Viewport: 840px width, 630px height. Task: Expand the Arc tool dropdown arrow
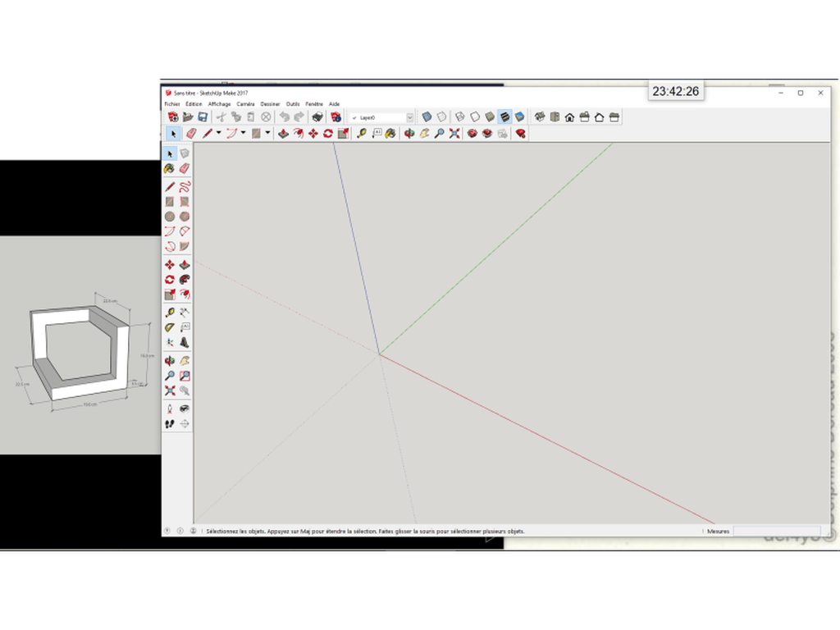coord(243,133)
